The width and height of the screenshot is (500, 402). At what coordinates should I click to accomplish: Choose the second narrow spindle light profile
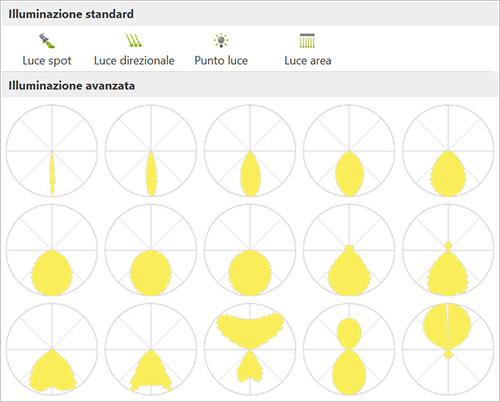[151, 151]
